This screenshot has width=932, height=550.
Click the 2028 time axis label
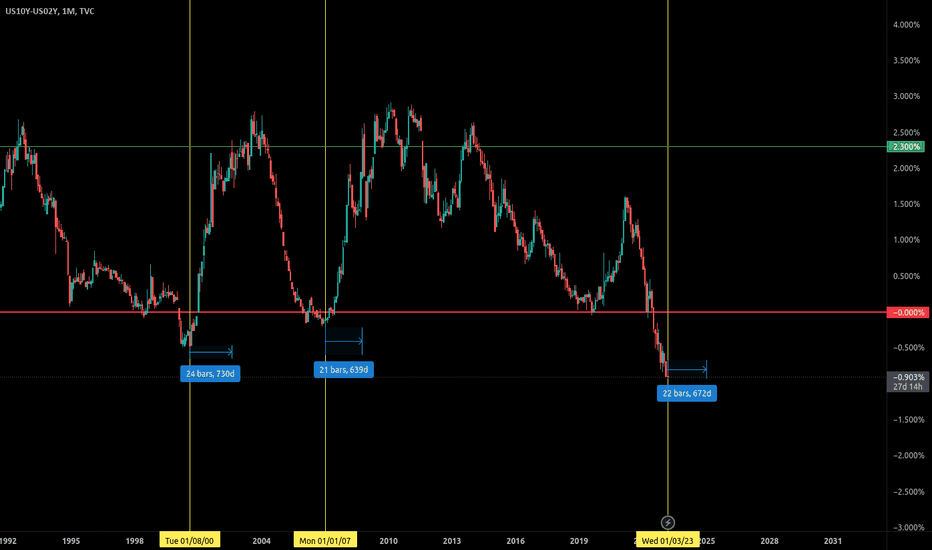tap(769, 541)
